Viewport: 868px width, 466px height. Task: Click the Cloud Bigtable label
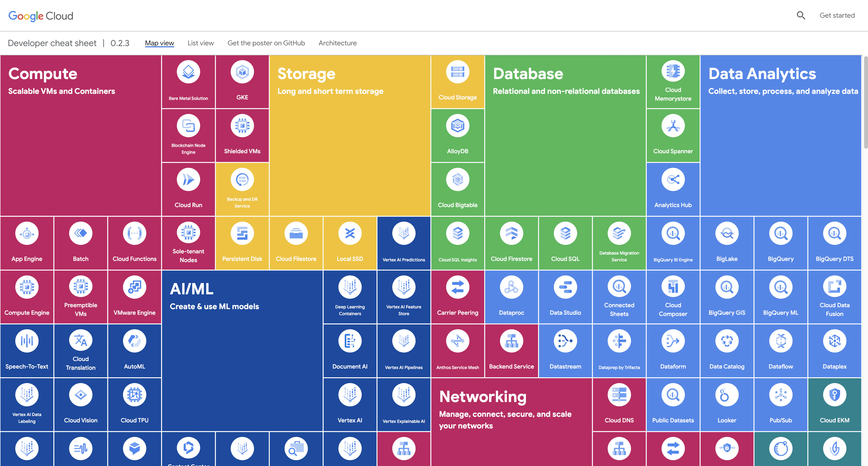pos(458,205)
